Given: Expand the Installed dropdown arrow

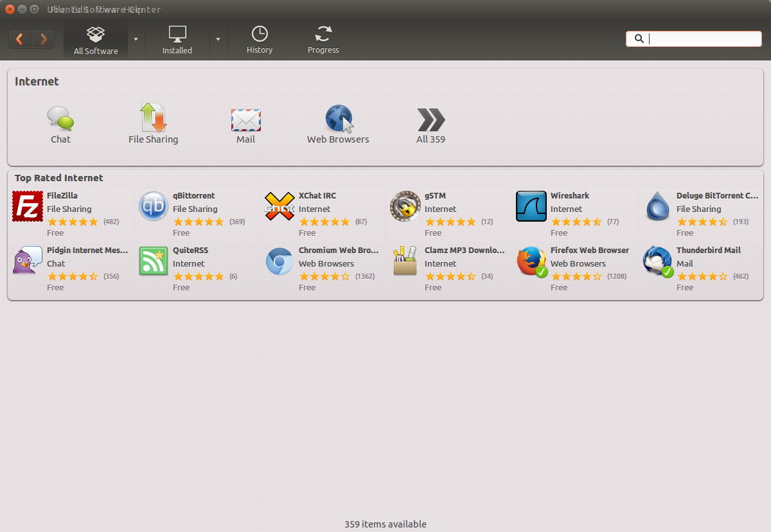Looking at the screenshot, I should [218, 39].
